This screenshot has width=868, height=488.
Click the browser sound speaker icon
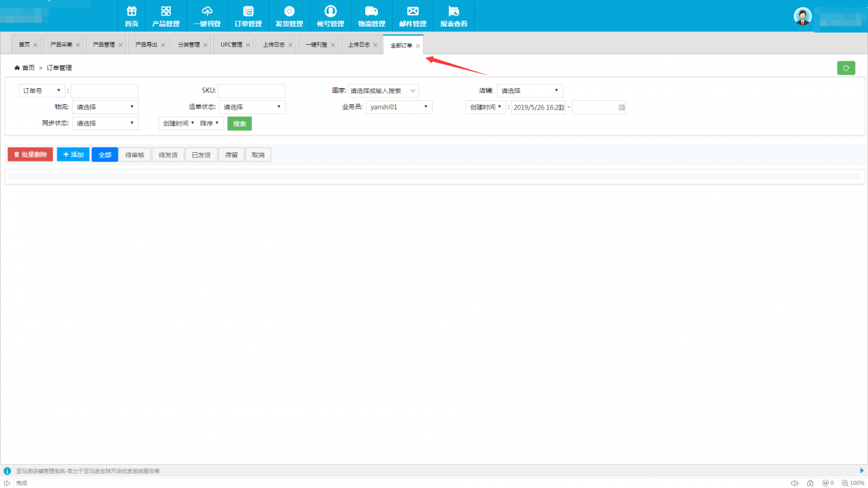[794, 483]
